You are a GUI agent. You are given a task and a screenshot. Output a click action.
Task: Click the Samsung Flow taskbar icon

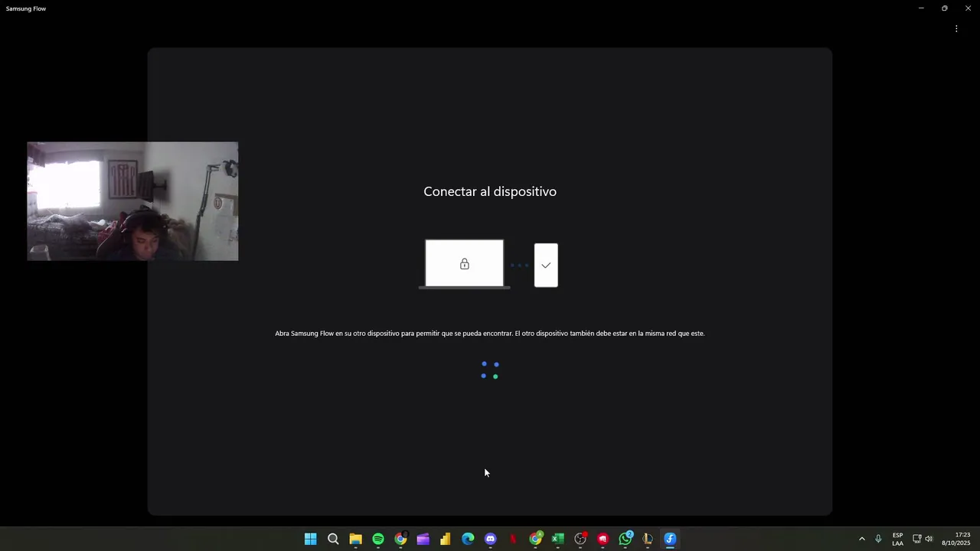pos(670,539)
